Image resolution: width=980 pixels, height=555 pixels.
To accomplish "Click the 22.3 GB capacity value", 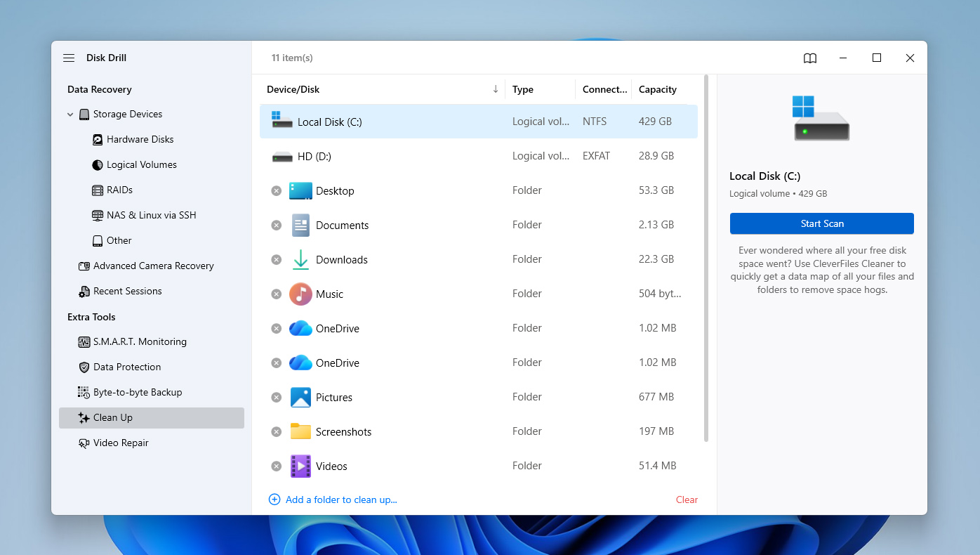I will click(x=656, y=259).
